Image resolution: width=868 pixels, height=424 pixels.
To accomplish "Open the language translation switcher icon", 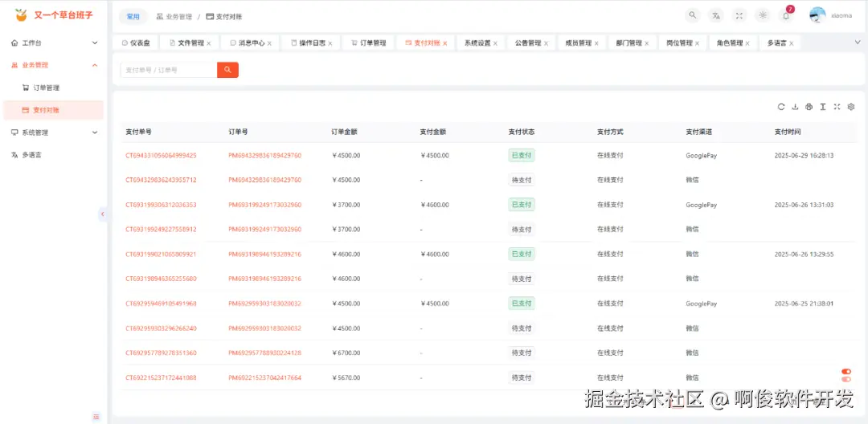I will (716, 15).
